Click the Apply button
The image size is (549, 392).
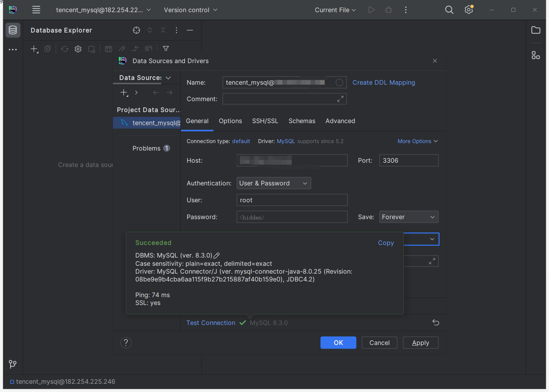420,343
